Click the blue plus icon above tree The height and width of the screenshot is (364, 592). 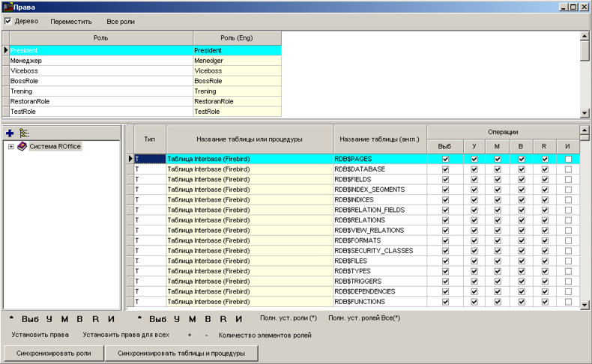(10, 133)
